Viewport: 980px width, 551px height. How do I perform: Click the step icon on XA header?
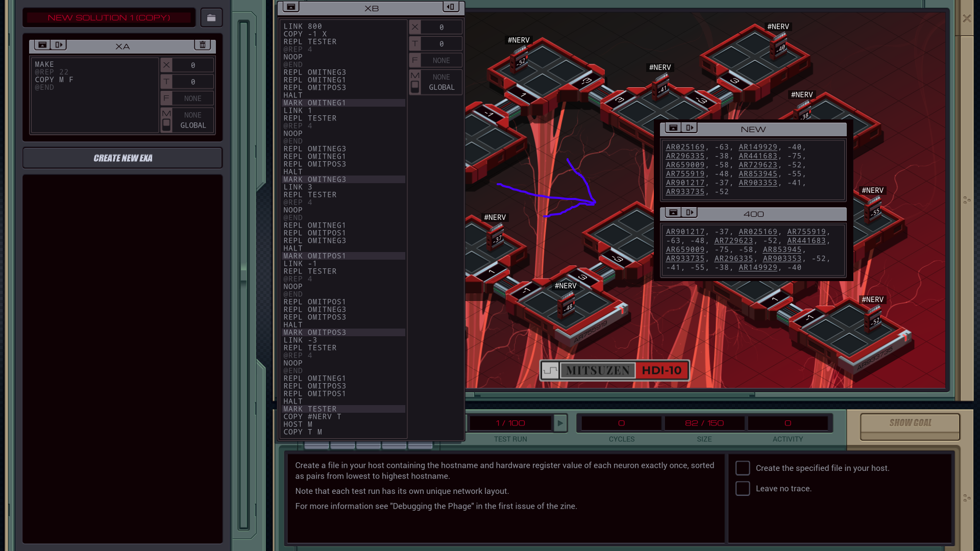coord(59,45)
